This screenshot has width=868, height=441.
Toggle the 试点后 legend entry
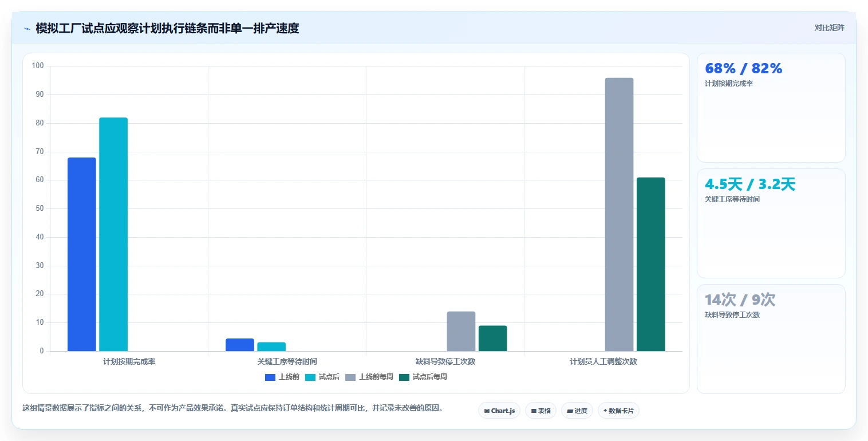coord(322,377)
